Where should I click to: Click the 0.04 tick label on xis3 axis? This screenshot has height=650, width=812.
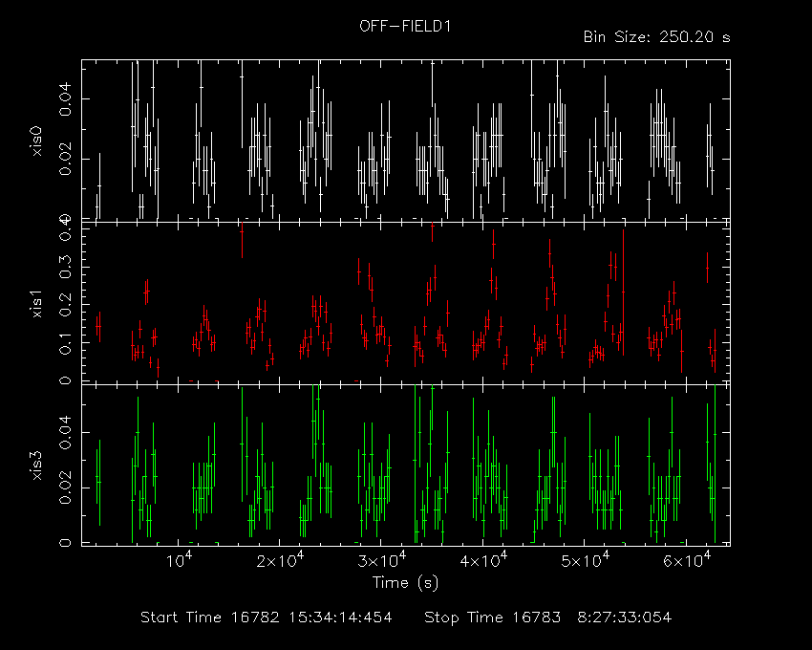[x=66, y=432]
